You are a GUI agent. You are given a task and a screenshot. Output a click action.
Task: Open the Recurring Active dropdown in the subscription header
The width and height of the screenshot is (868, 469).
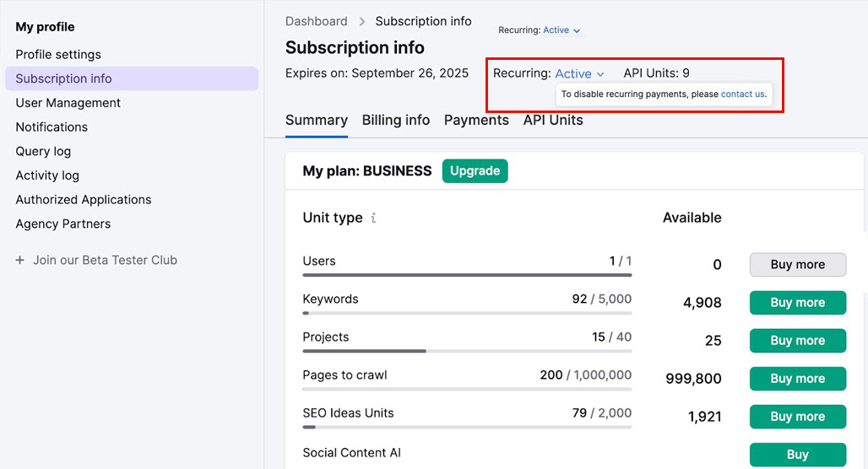579,73
